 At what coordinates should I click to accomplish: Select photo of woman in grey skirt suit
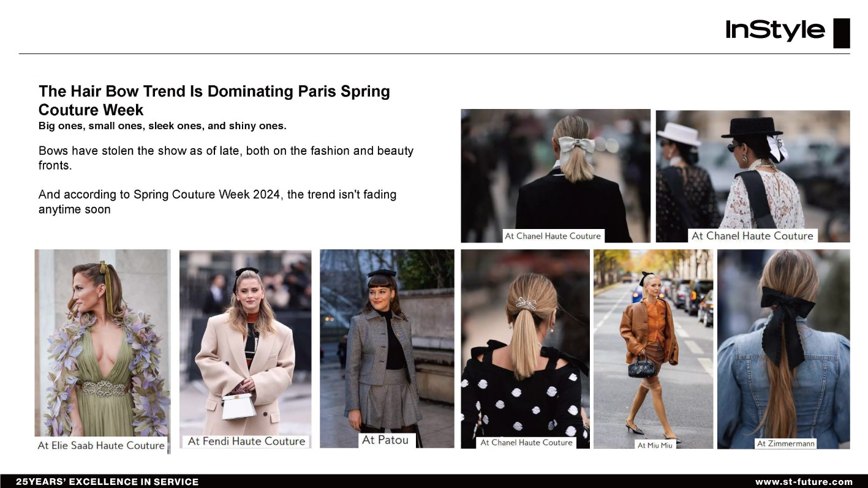(387, 348)
